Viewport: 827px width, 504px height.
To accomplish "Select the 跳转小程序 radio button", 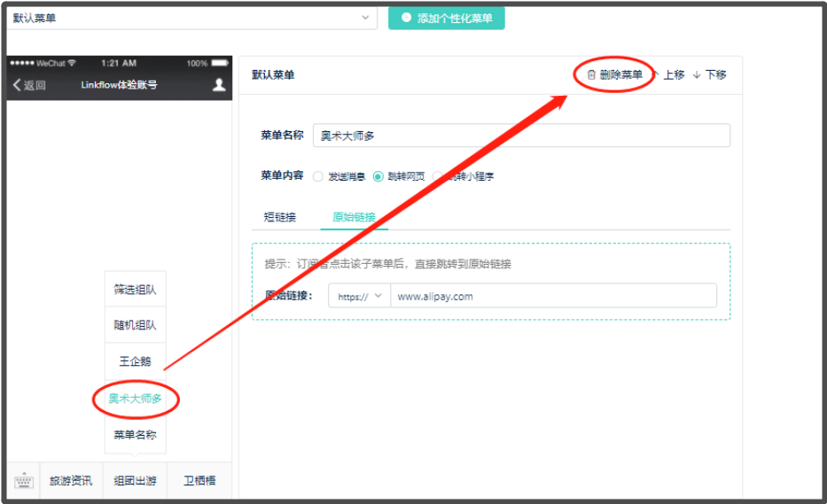I will (438, 176).
